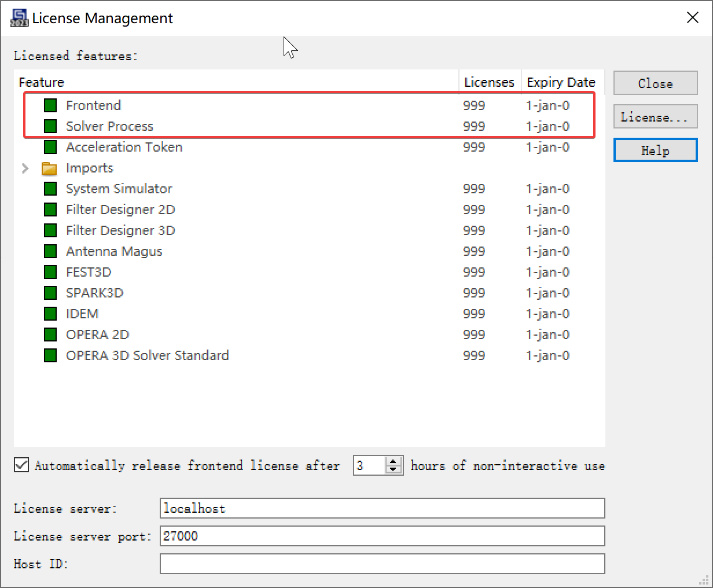Click the green icon next to Acceleration Token

pos(50,147)
